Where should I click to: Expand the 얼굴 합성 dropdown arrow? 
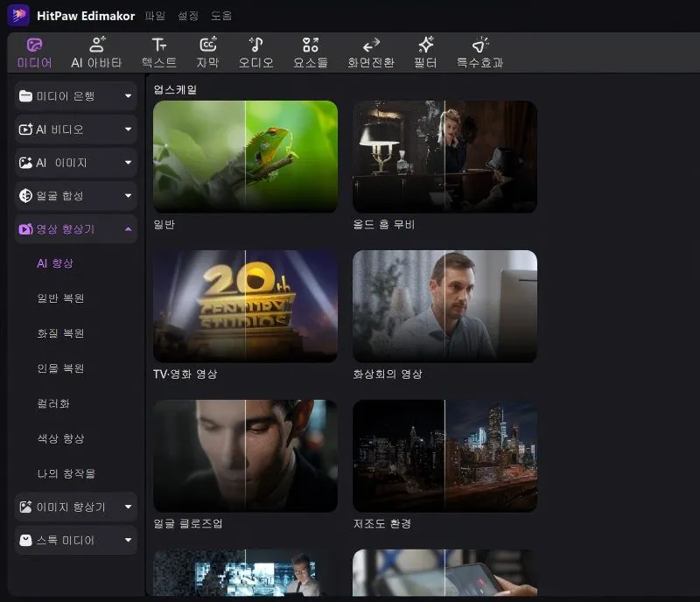point(128,196)
